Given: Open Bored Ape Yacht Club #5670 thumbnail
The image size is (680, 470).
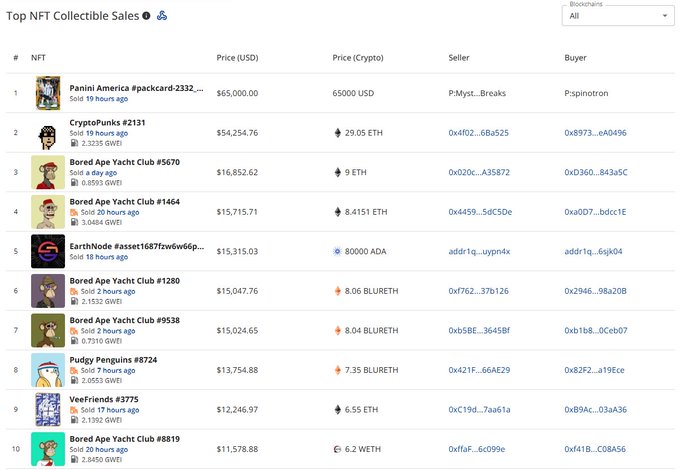Looking at the screenshot, I should point(48,172).
